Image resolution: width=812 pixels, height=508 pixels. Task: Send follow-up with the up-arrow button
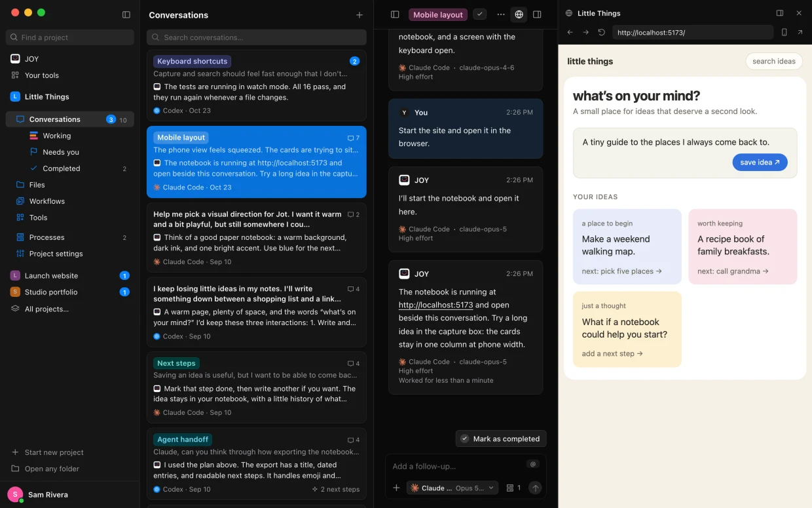(536, 488)
